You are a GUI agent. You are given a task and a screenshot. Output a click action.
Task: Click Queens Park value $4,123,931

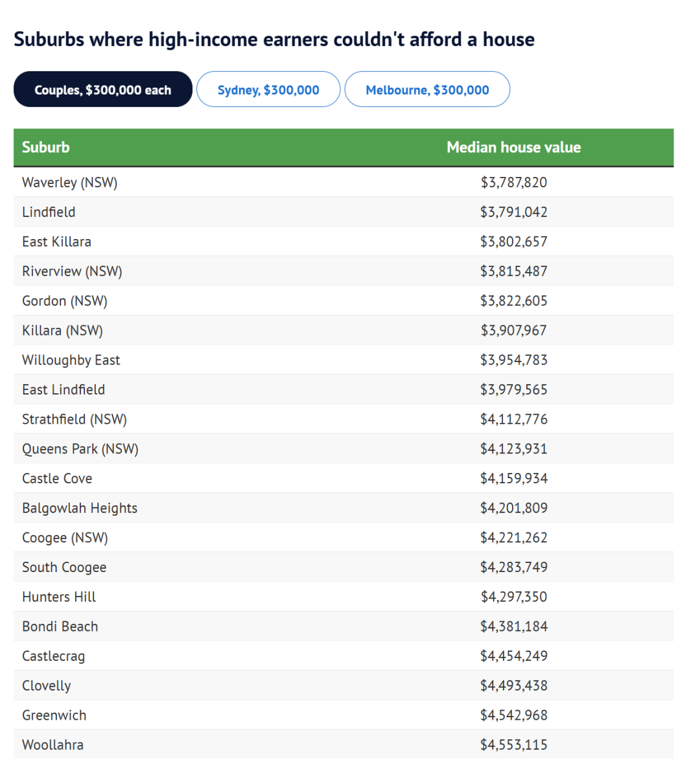click(x=513, y=449)
